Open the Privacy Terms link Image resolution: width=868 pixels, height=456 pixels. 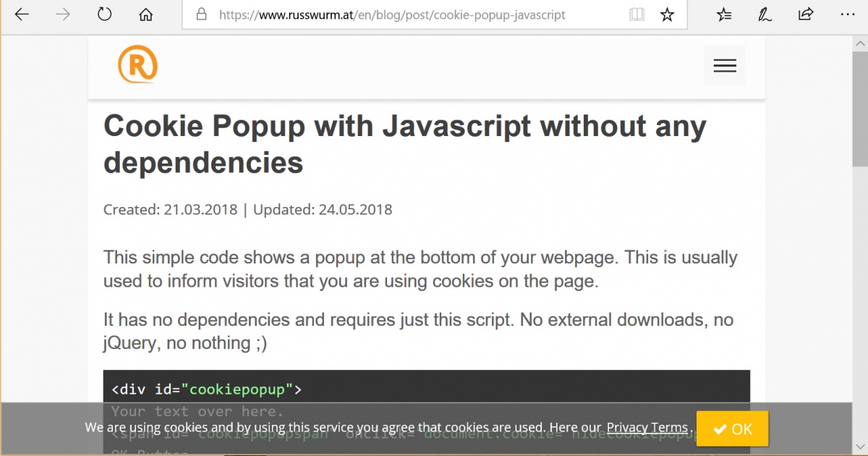[x=647, y=427]
